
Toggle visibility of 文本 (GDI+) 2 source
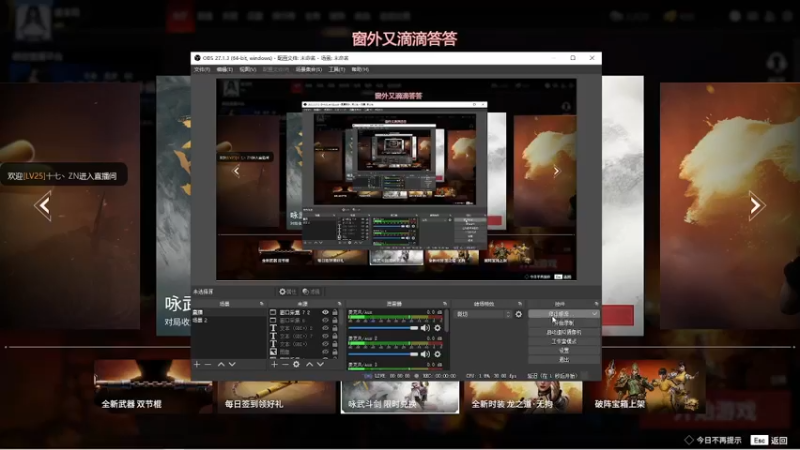pos(326,328)
